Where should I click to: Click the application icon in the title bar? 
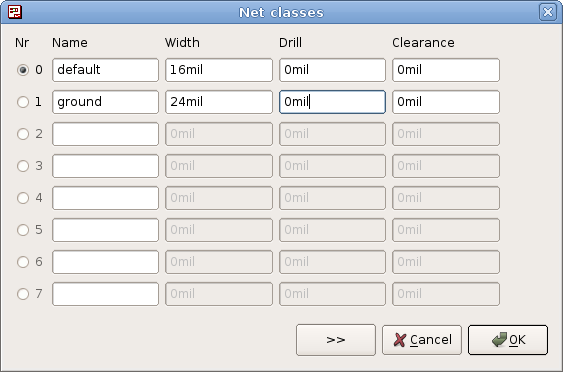pos(15,12)
